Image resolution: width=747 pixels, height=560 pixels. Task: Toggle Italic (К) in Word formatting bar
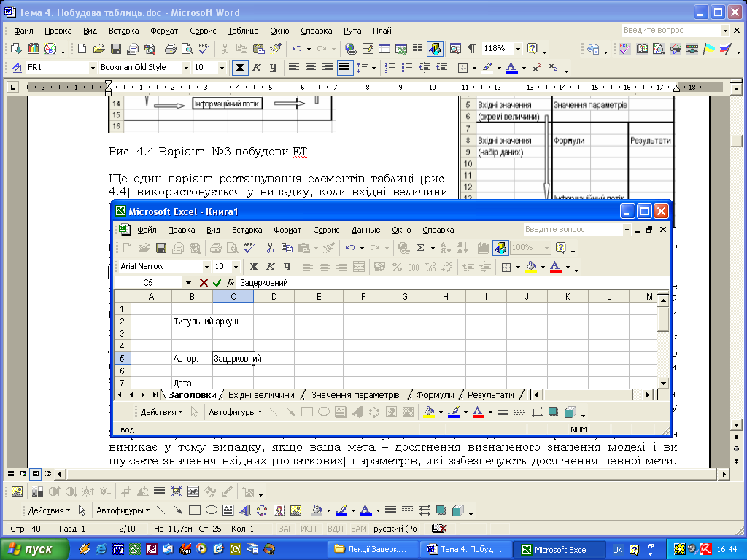tap(257, 68)
